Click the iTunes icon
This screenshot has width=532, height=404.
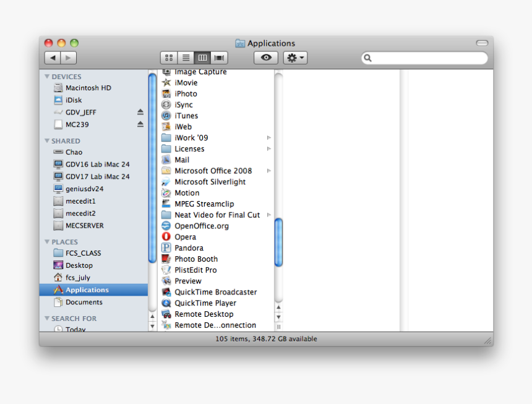click(x=166, y=116)
